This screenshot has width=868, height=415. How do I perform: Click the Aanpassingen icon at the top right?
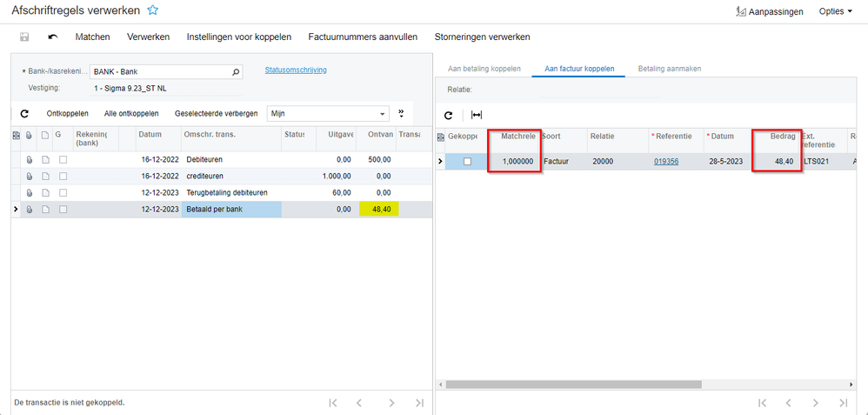click(x=741, y=11)
